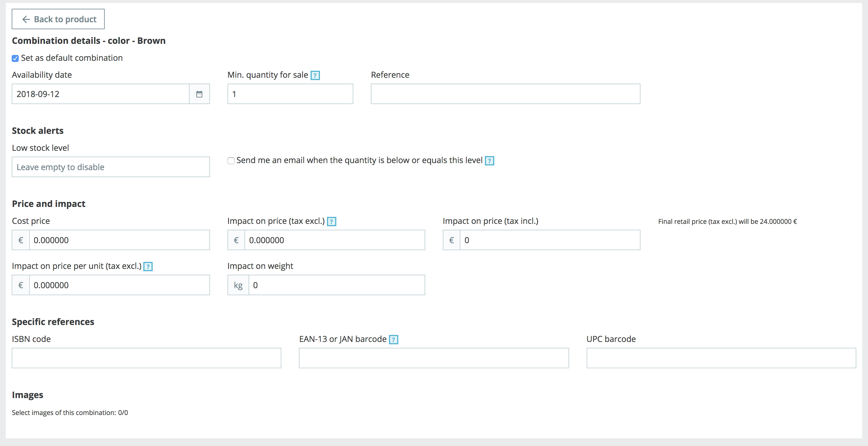Click the EAN-13 or JAN barcode field
868x446 pixels.
tap(434, 358)
